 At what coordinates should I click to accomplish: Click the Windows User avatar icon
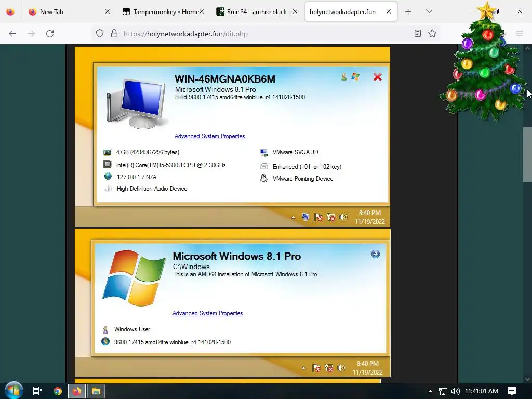[105, 329]
